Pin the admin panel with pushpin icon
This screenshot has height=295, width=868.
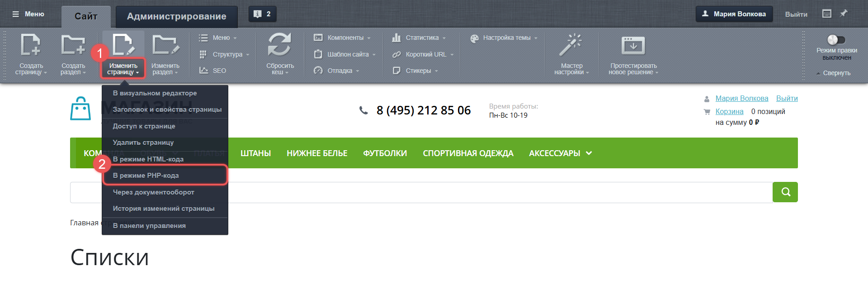pos(844,14)
